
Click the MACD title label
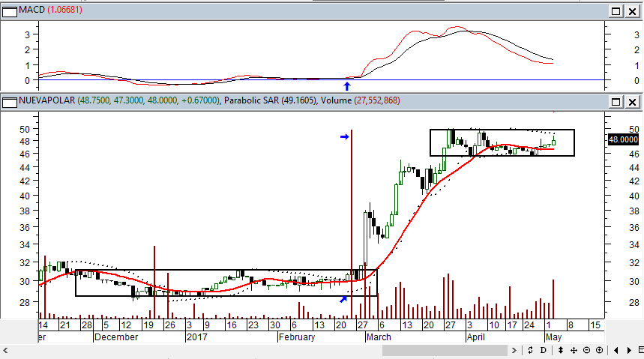pos(31,10)
